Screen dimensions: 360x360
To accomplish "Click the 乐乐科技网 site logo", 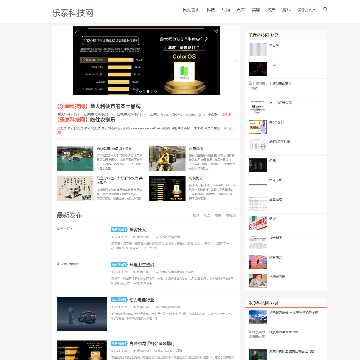I will coord(73,13).
